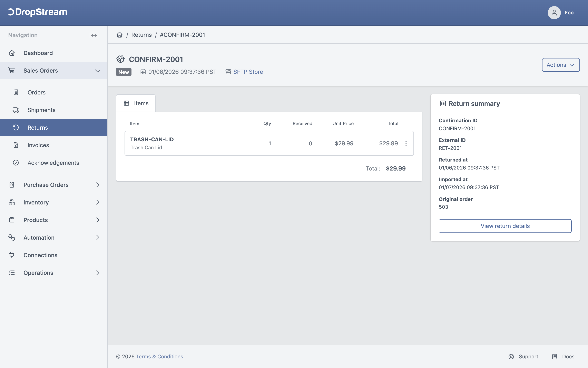Click the Inventory boxes icon
Screen dimensions: 588x368
[12, 202]
